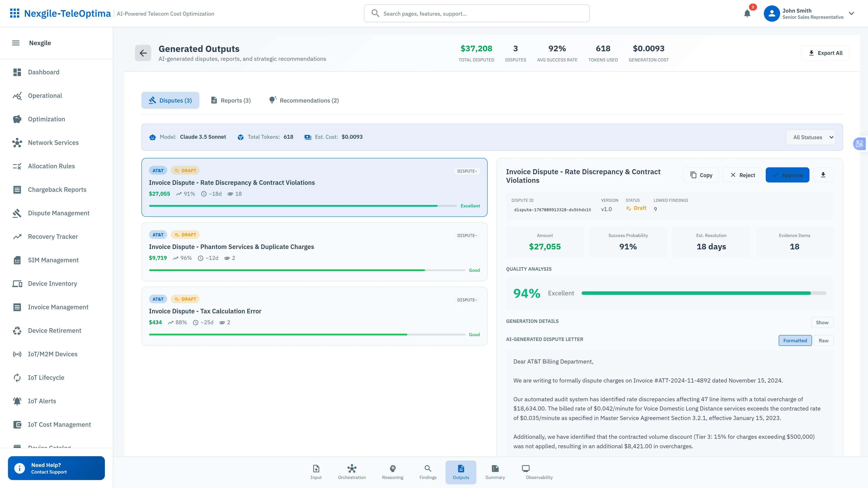Open the Recovery Tracker section

pyautogui.click(x=53, y=236)
